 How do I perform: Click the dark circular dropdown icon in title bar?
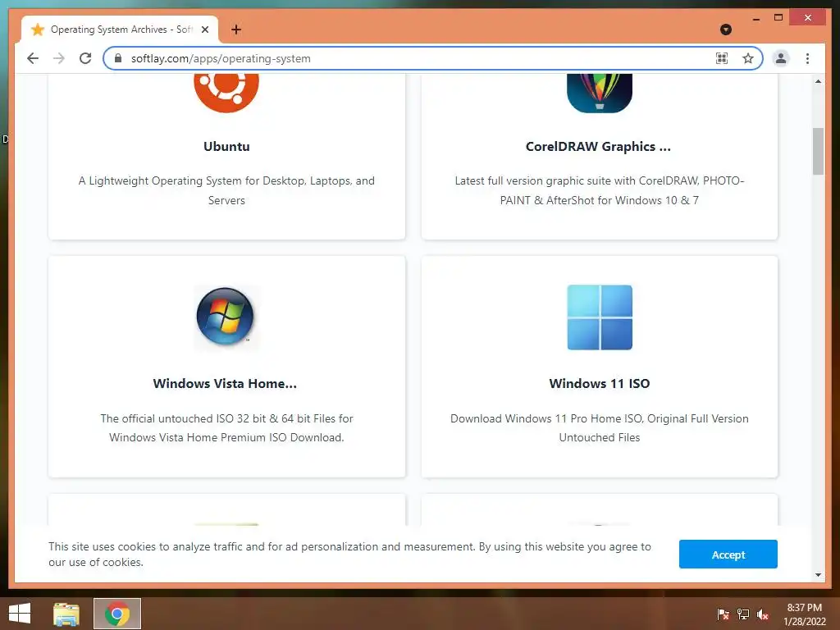726,30
